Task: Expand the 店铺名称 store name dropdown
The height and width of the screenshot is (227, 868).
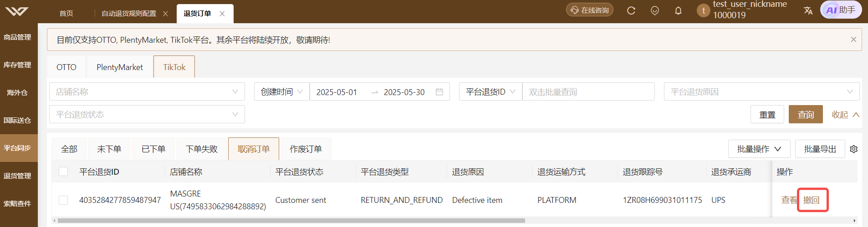Action: (147, 91)
